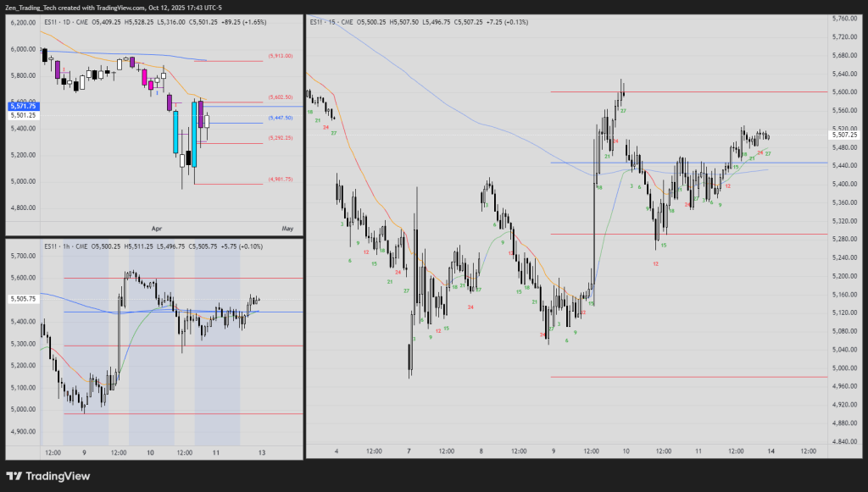Viewport: 868px width, 492px height.
Task: Click the 6,200.00 tick on daily price axis
Action: click(x=22, y=23)
